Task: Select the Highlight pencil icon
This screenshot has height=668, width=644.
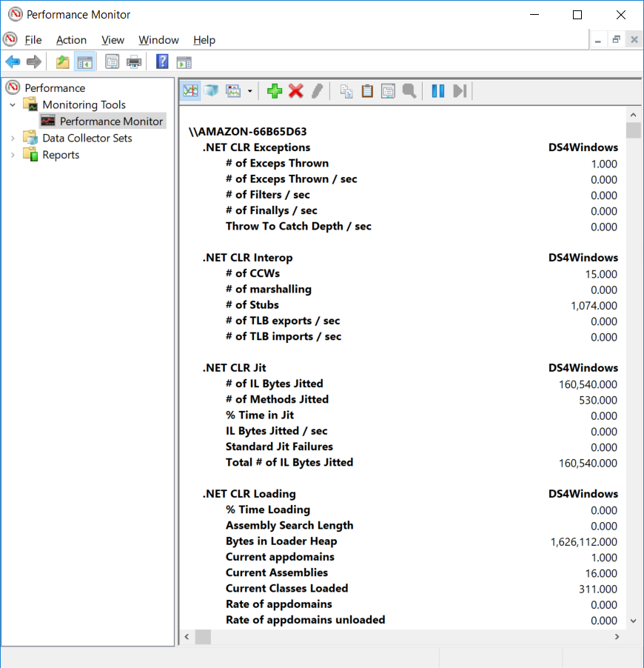Action: tap(316, 90)
